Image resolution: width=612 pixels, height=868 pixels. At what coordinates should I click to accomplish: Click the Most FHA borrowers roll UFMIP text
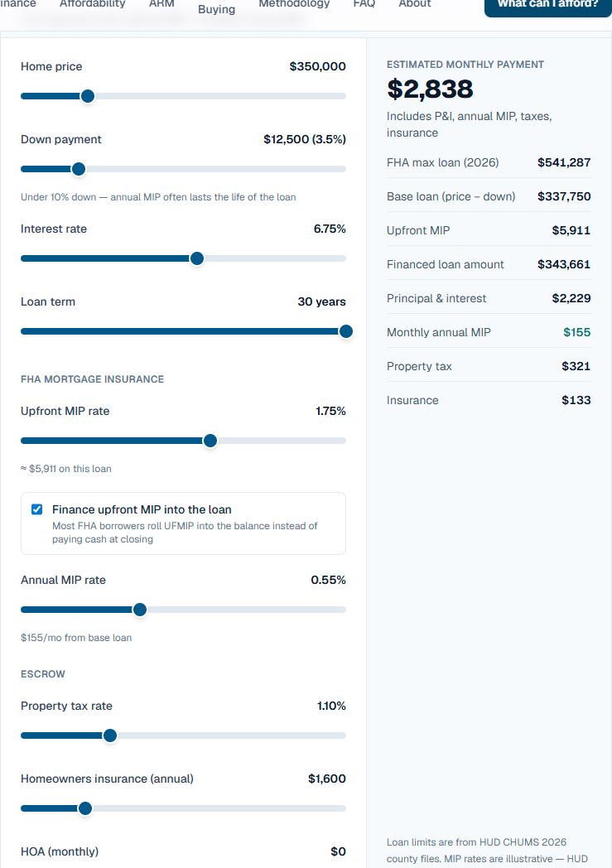(x=185, y=533)
